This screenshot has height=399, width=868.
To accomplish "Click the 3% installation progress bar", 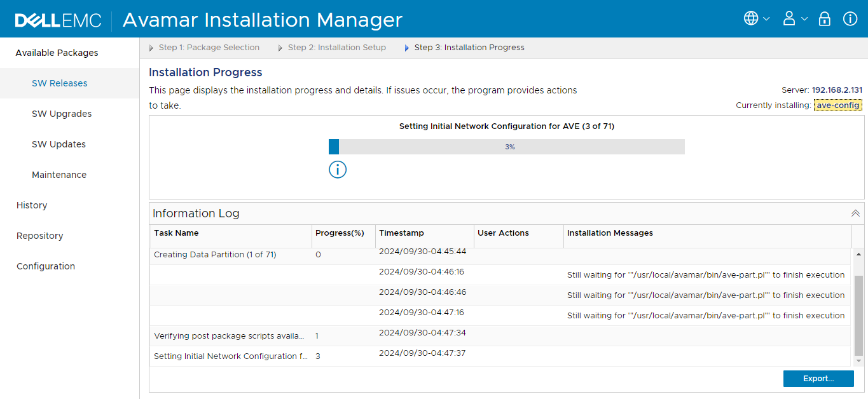I will [x=507, y=147].
